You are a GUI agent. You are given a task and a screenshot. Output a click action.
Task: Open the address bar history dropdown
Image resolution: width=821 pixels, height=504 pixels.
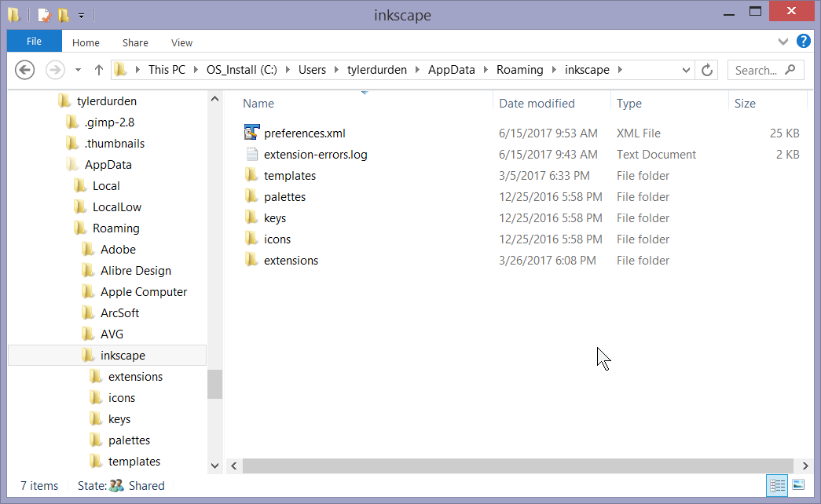tap(686, 69)
